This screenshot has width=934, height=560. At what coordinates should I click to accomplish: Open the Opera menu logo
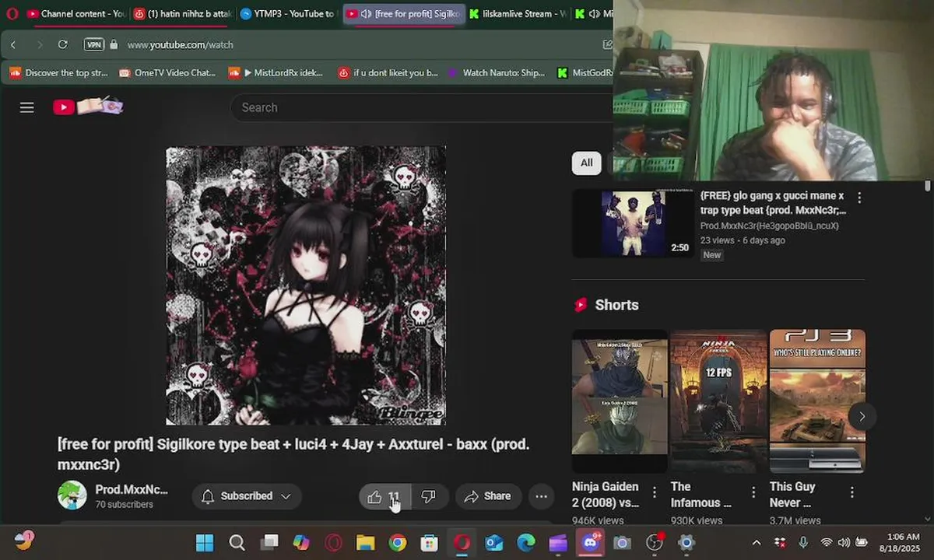click(12, 13)
